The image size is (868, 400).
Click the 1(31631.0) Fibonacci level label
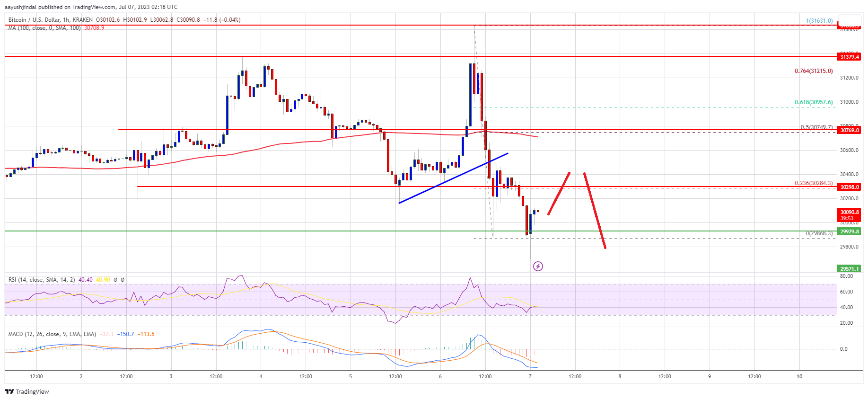(x=819, y=21)
